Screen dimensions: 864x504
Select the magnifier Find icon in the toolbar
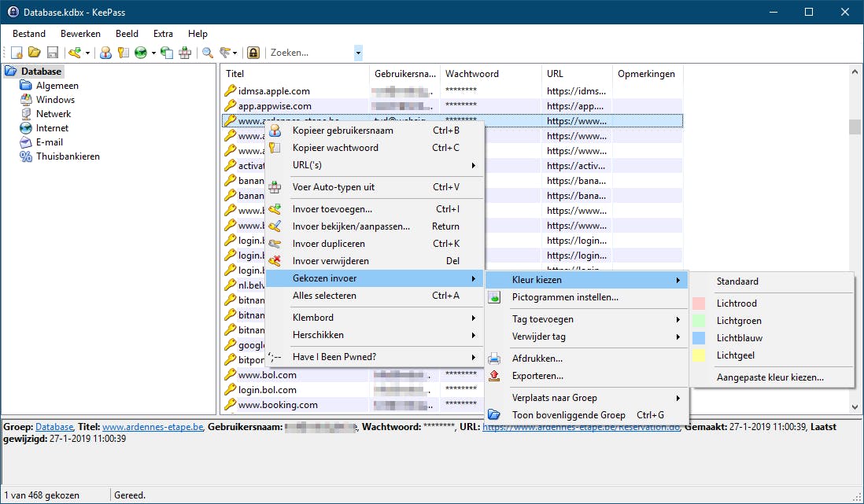click(206, 53)
